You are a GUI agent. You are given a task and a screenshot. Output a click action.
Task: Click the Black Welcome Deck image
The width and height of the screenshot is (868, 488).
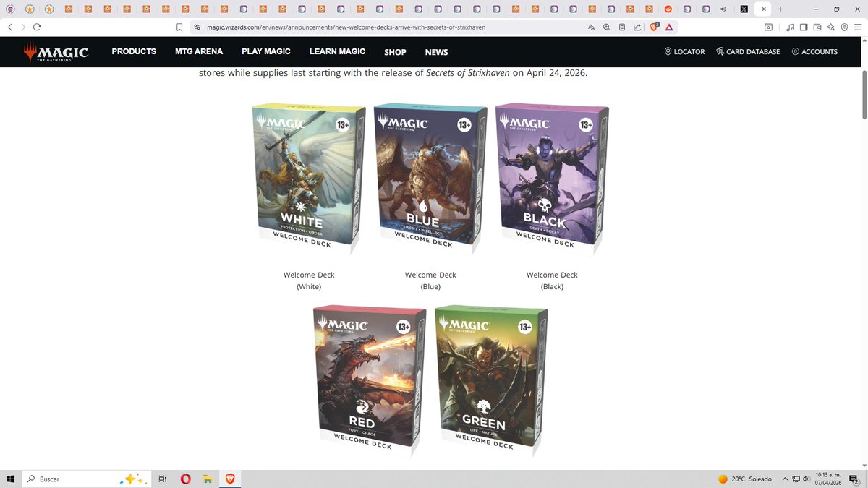(x=552, y=179)
